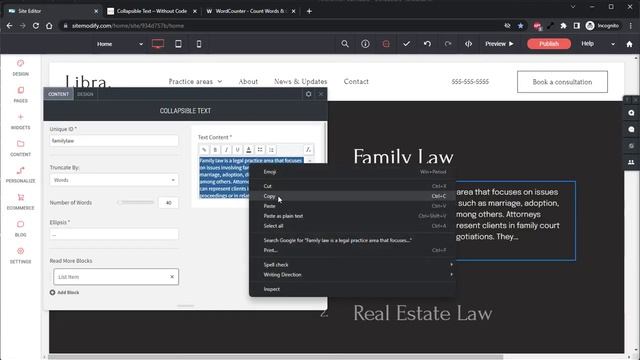Switch to the Design tab
Image resolution: width=640 pixels, height=360 pixels.
click(85, 94)
